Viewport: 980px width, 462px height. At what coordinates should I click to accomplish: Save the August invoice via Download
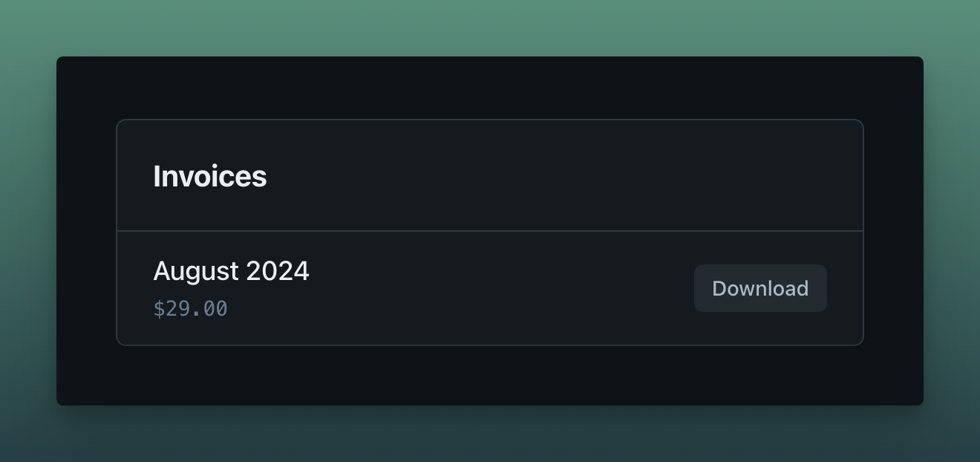coord(760,288)
